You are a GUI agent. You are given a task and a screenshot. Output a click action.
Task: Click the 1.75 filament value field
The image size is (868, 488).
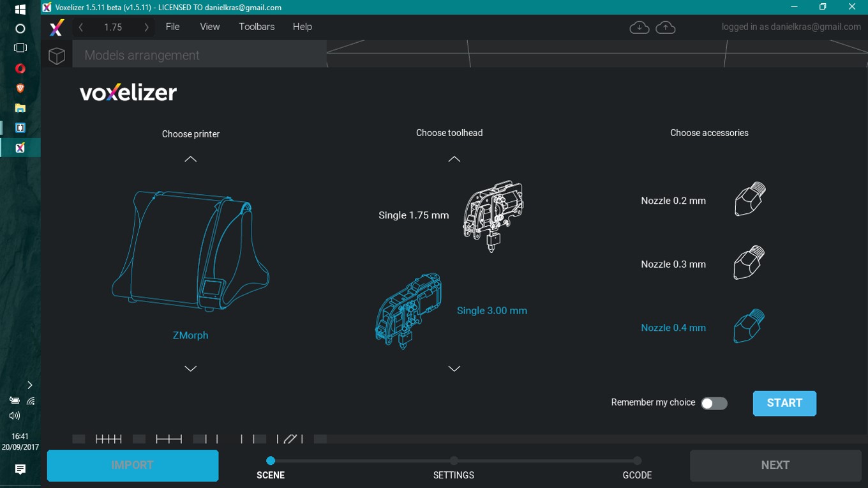pos(113,27)
